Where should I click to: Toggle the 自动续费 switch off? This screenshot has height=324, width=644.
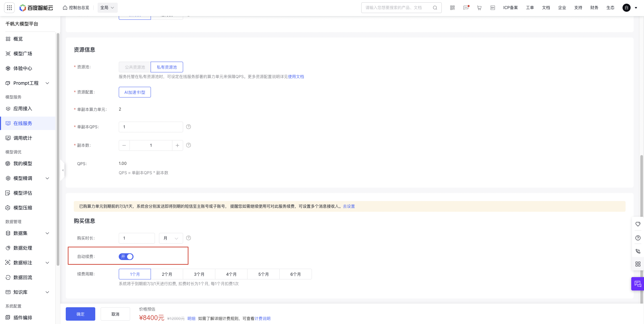(x=126, y=257)
